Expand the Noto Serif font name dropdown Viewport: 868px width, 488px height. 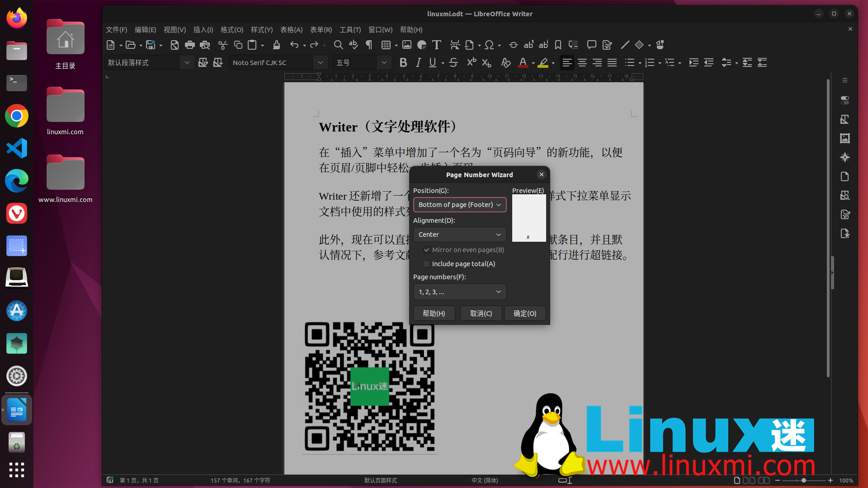(321, 62)
